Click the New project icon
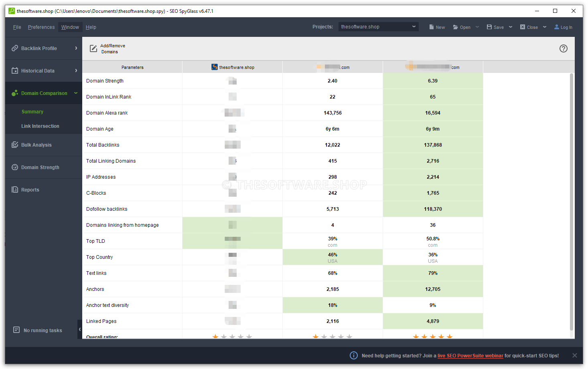This screenshot has width=588, height=369. 432,27
